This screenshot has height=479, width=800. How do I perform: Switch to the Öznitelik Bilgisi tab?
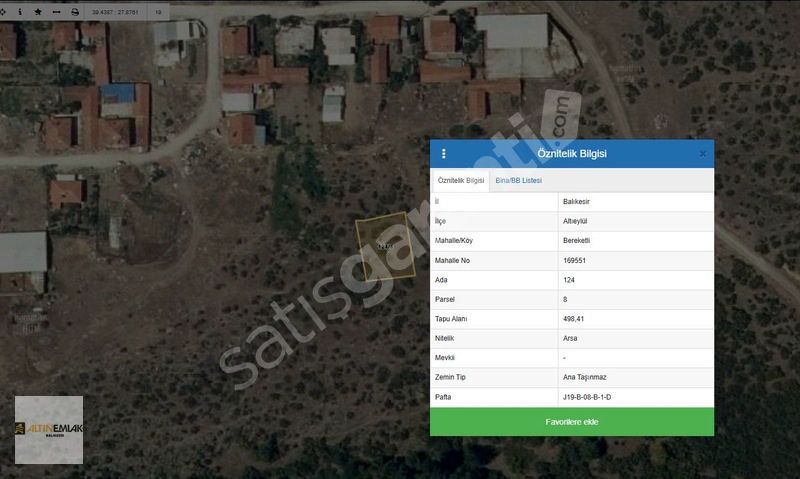point(461,181)
